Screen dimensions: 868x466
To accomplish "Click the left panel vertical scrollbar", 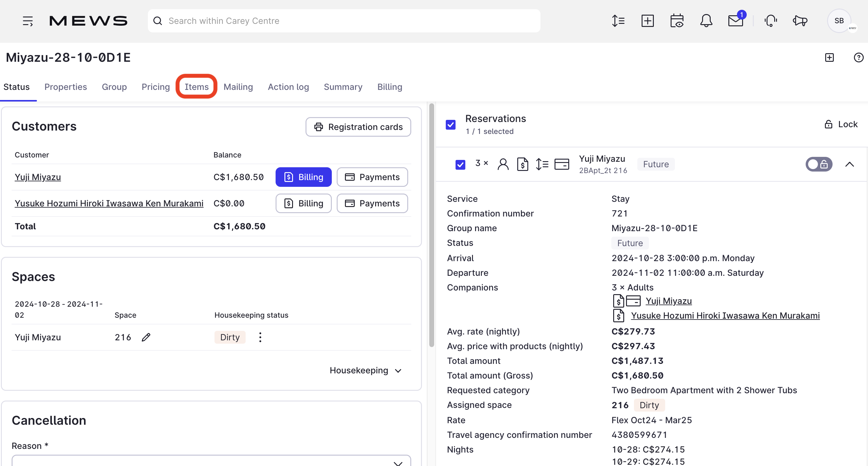I will (431, 226).
